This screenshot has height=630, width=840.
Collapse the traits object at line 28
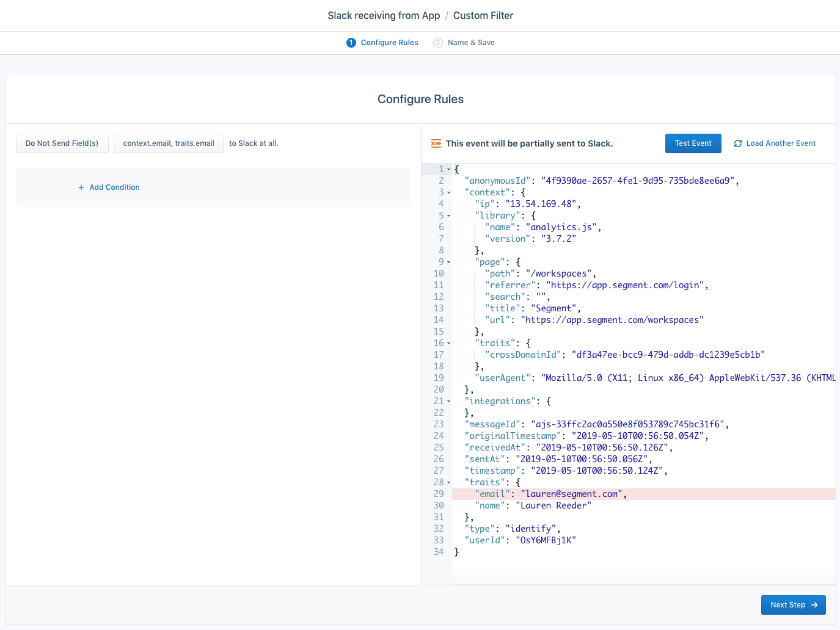coord(447,482)
